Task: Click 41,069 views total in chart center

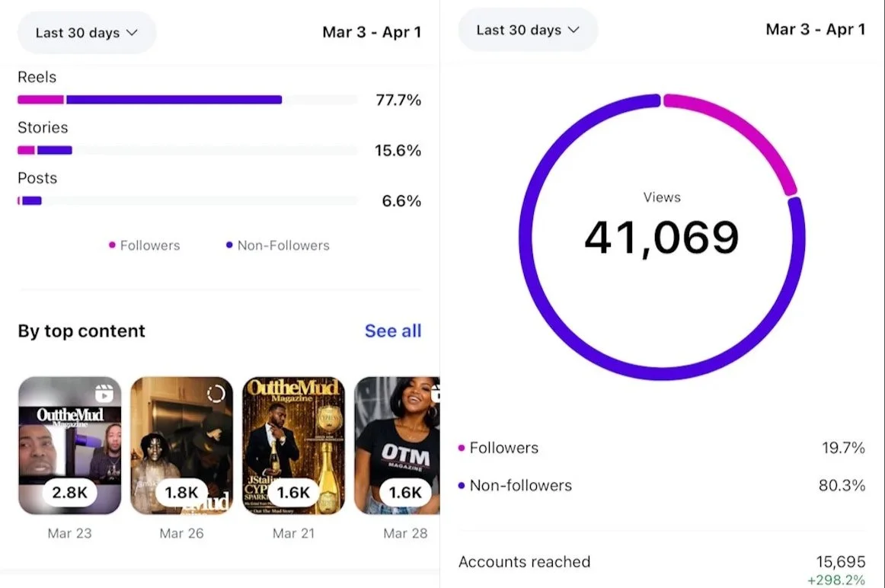Action: point(661,238)
